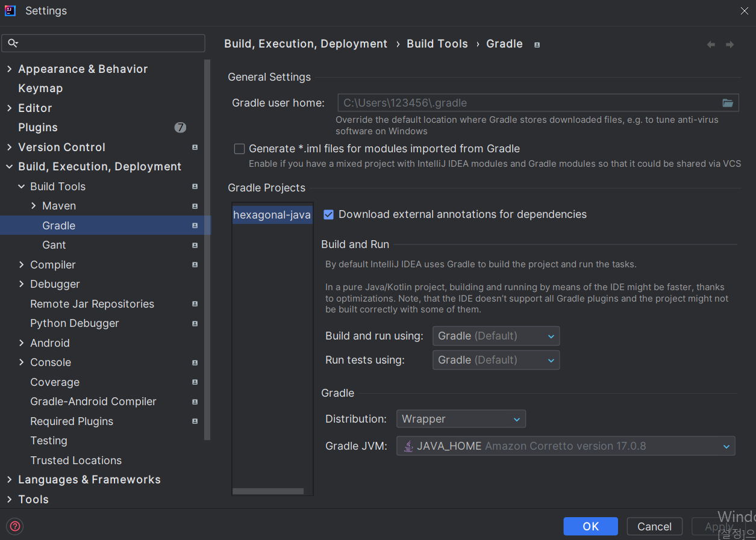This screenshot has height=540, width=756.
Task: Expand the Maven node
Action: (x=33, y=206)
